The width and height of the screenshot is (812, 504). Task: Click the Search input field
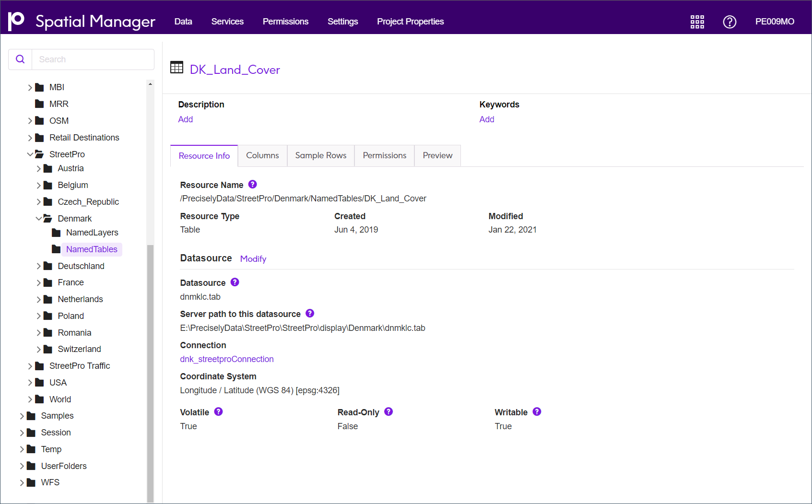tap(93, 59)
